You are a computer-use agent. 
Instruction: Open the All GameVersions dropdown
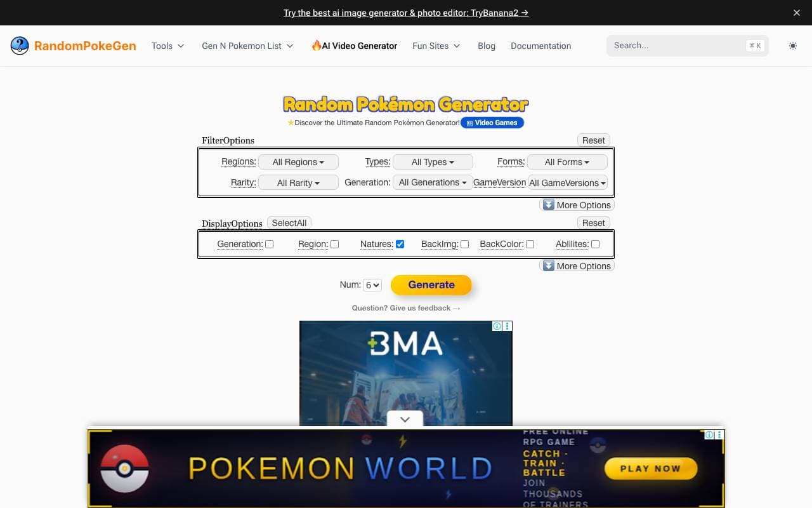point(567,183)
